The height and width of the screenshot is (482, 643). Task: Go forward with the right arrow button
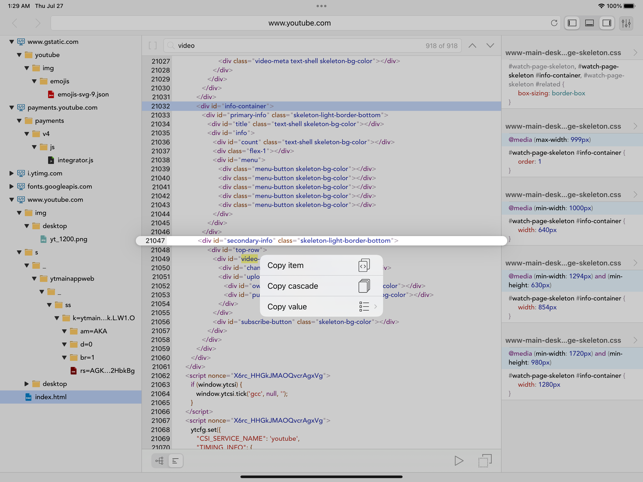click(x=37, y=23)
